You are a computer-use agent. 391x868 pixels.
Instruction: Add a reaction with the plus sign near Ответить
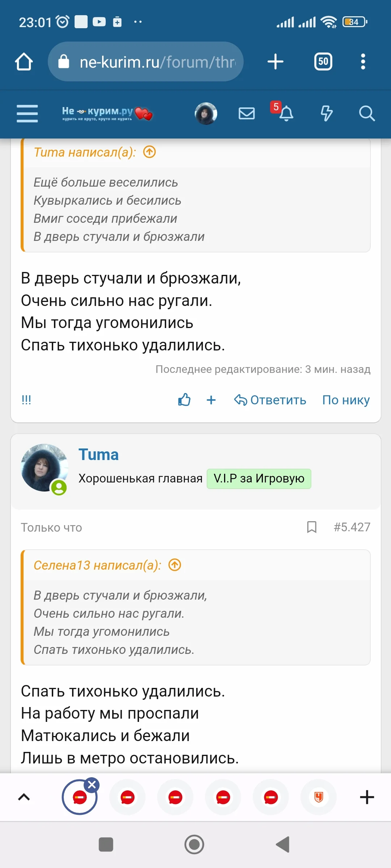[211, 400]
